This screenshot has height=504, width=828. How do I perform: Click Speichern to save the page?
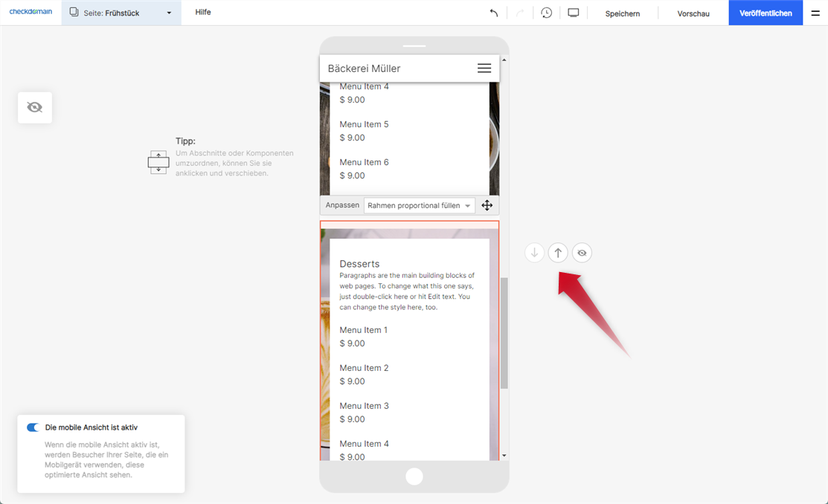pos(622,13)
